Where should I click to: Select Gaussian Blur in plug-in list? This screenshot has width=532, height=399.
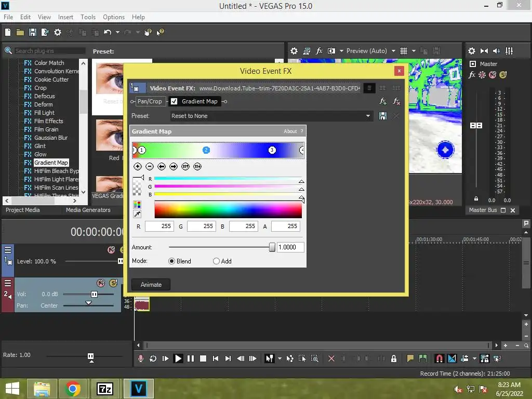[x=51, y=138]
